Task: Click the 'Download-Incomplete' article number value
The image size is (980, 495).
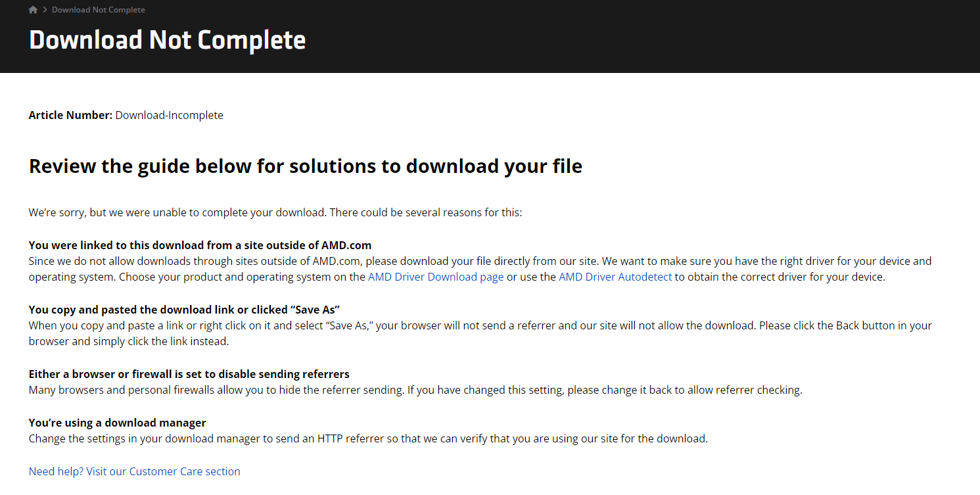Action: [170, 115]
